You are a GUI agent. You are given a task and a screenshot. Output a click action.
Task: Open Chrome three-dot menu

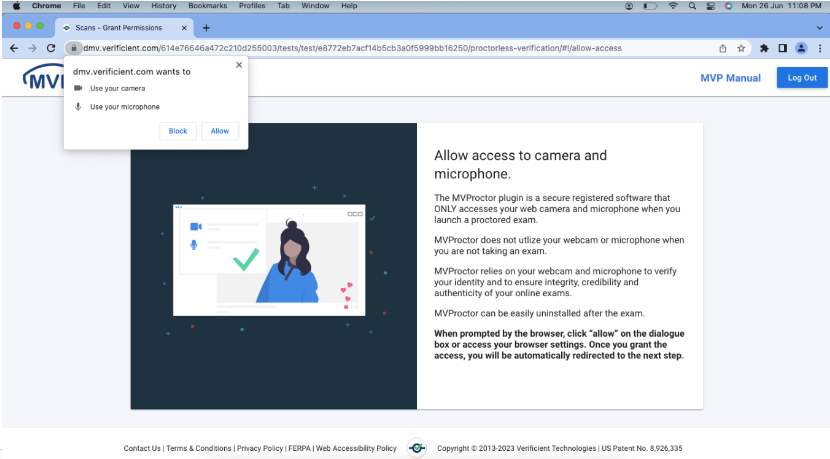pos(820,48)
